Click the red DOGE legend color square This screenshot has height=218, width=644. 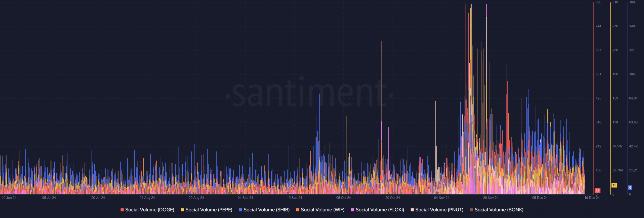(x=122, y=210)
